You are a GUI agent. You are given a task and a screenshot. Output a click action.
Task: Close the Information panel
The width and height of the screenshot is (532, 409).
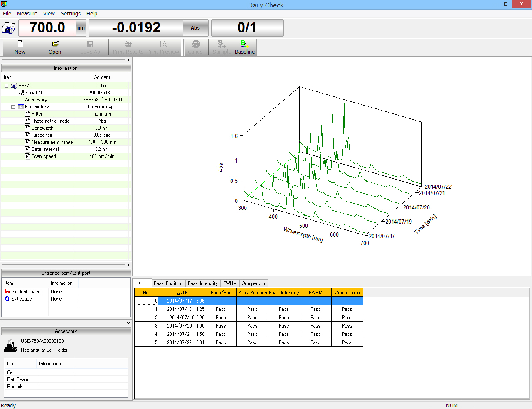point(128,60)
